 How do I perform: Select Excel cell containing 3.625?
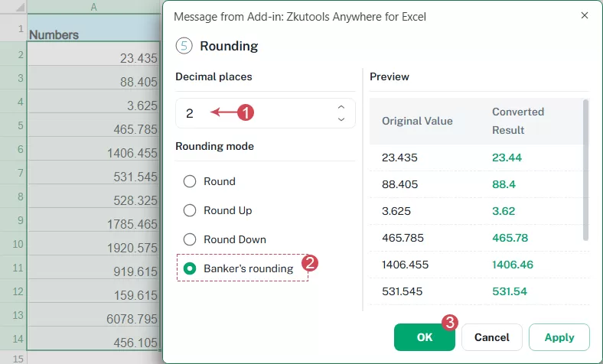[x=94, y=102]
